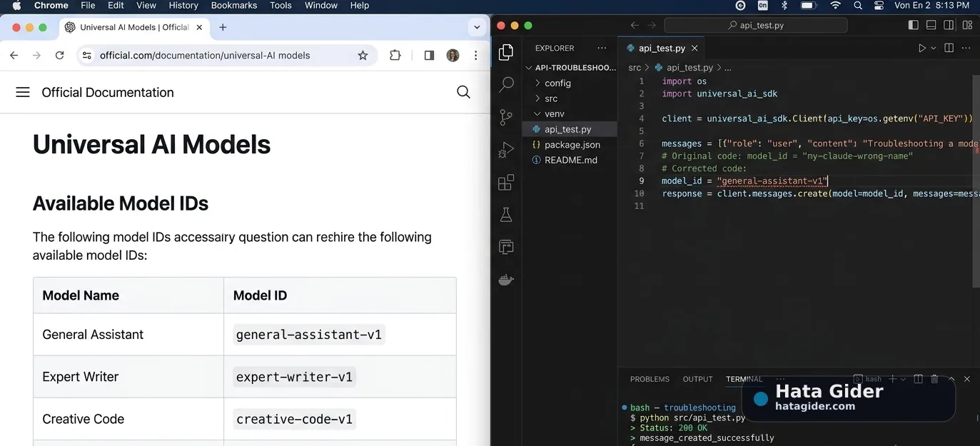980x446 pixels.
Task: Open the documentation page hamburger menu
Action: [23, 92]
